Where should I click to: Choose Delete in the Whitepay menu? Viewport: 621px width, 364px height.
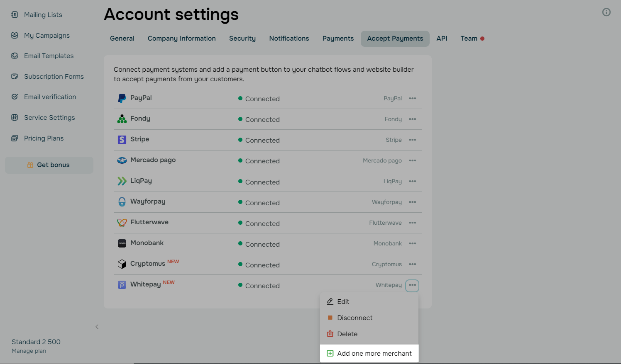(347, 334)
